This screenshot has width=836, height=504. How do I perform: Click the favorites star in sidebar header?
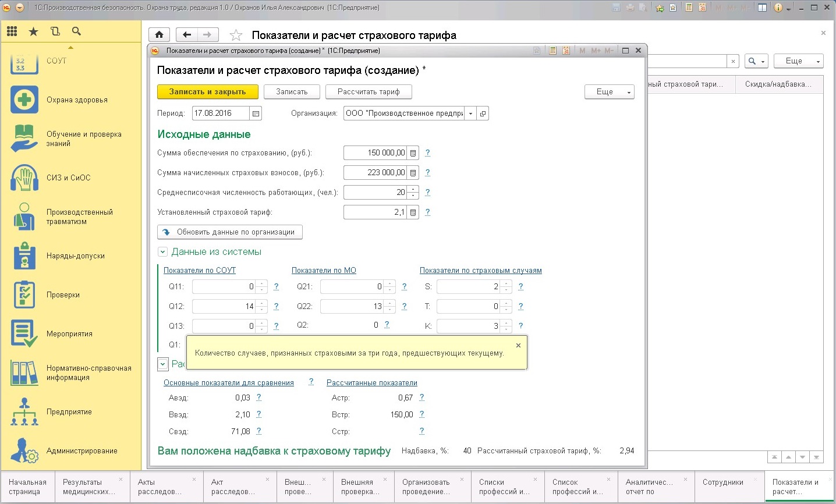click(33, 31)
